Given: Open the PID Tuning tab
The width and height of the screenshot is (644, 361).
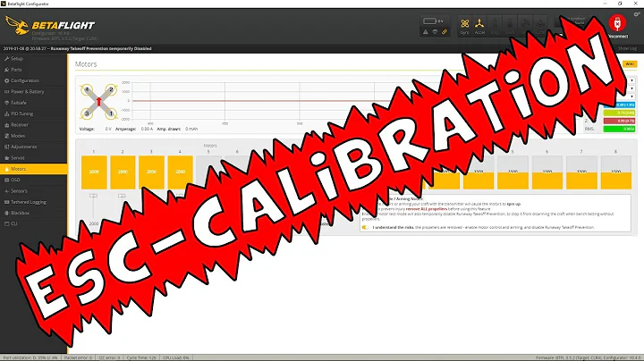Looking at the screenshot, I should tap(33, 113).
